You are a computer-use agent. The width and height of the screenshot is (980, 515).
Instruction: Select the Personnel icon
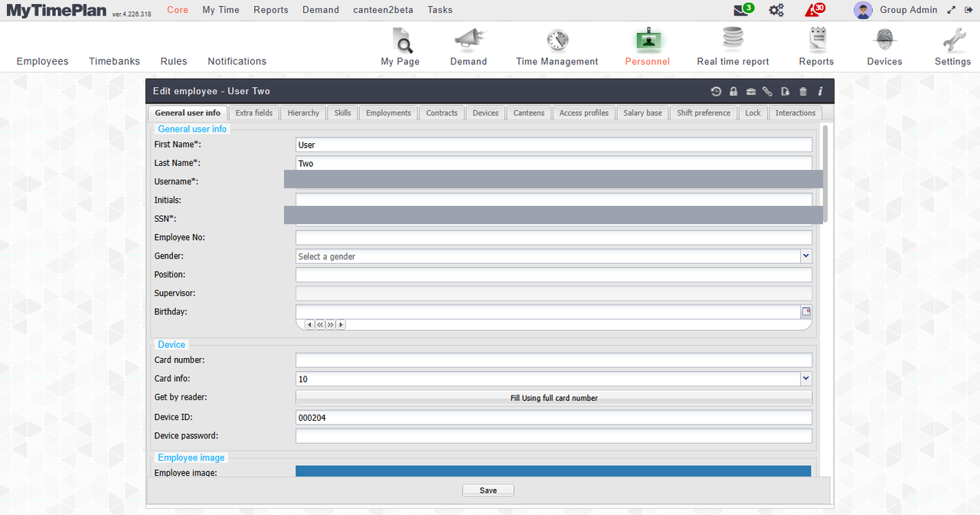click(648, 40)
